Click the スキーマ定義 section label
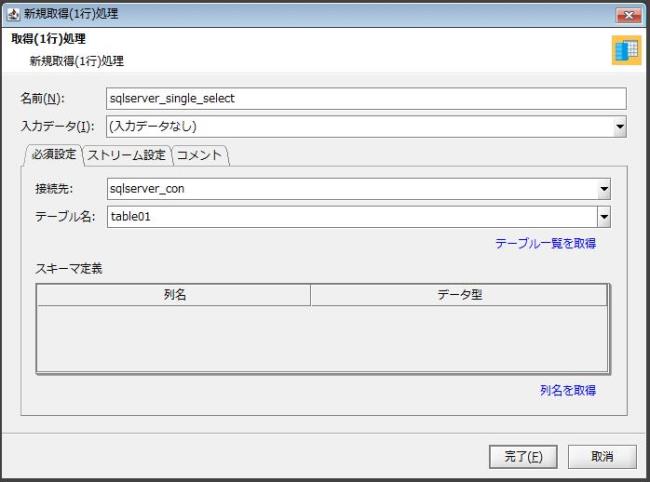Viewport: 650px width, 482px height. 69,268
